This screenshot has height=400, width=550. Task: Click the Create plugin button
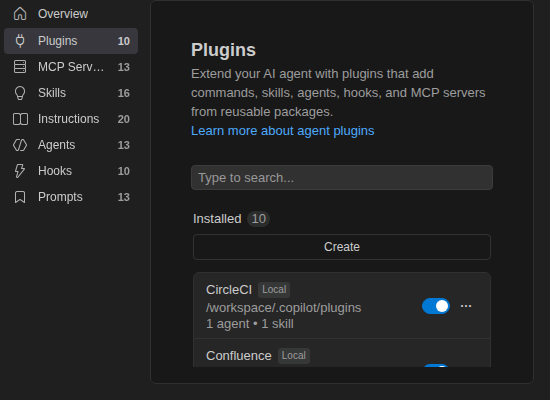342,247
